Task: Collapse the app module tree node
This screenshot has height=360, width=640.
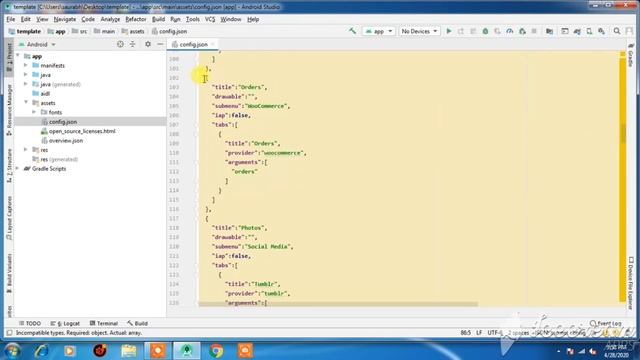Action: pyautogui.click(x=18, y=56)
